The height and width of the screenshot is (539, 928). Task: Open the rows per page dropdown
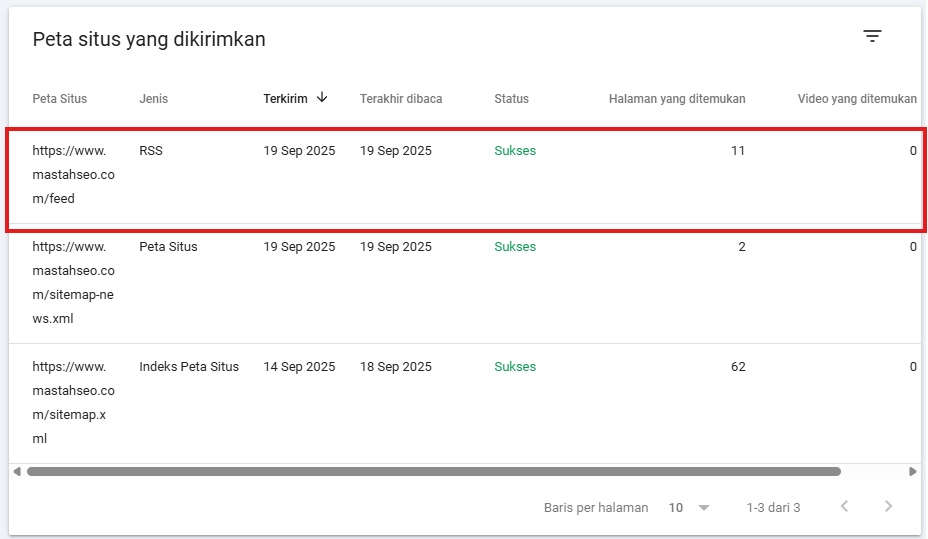coord(688,508)
